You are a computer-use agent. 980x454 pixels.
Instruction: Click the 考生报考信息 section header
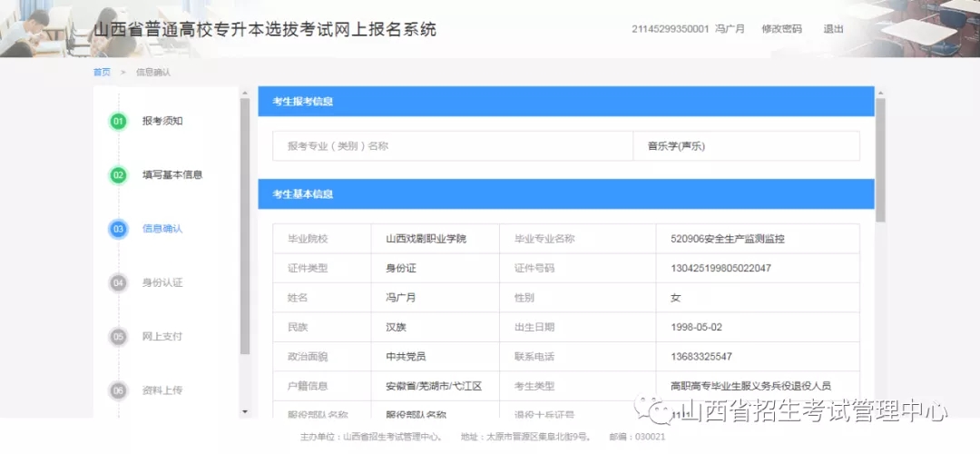[565, 102]
